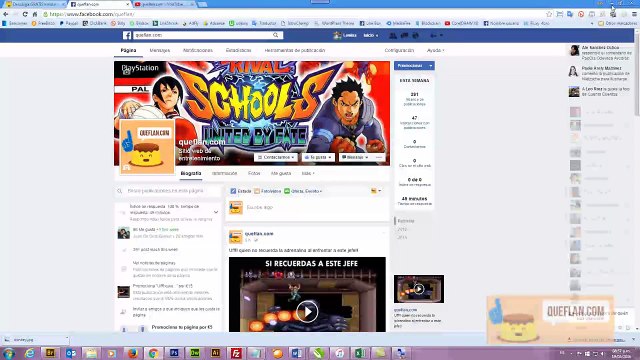Open messages icon in Facebook header
Screen dimensions: 640x360
404,36
